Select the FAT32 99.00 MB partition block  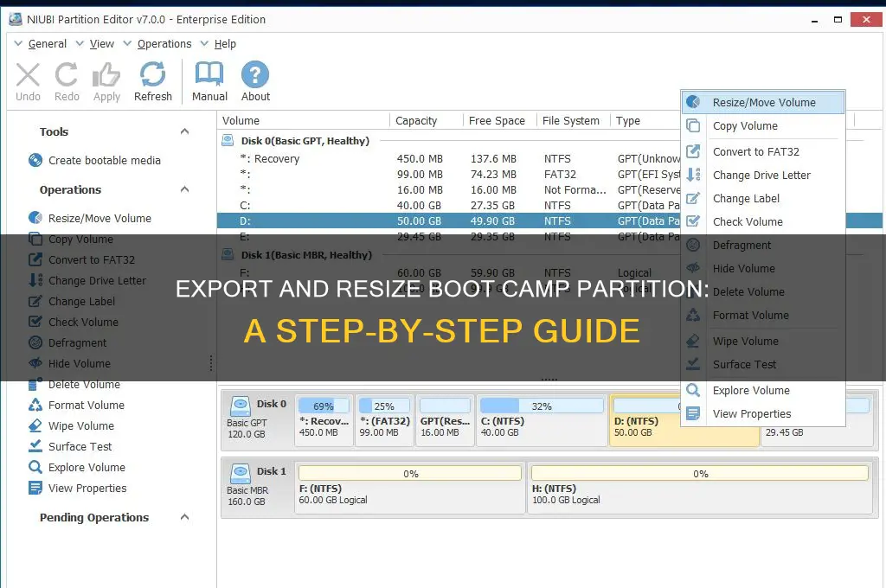coord(384,420)
